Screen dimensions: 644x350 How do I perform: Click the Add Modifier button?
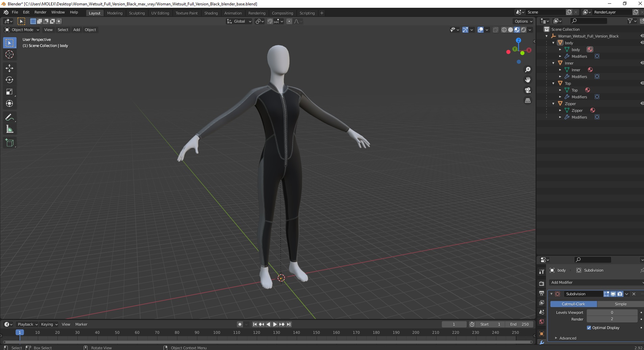click(x=596, y=282)
